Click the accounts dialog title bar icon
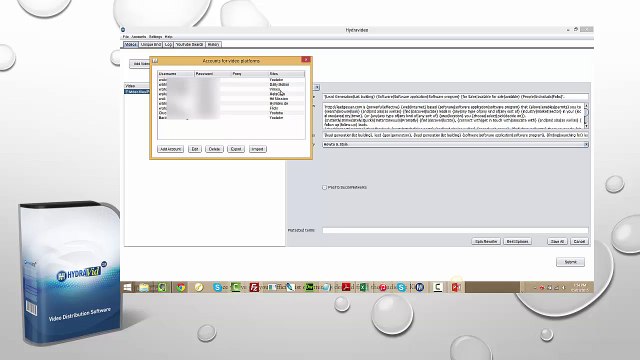The width and height of the screenshot is (640, 360). click(155, 60)
